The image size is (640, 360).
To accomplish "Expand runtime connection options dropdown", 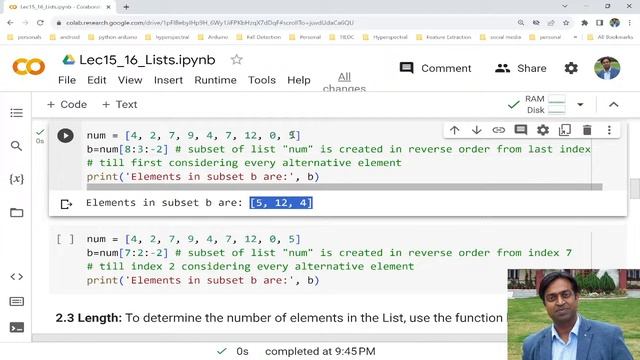I will point(580,104).
